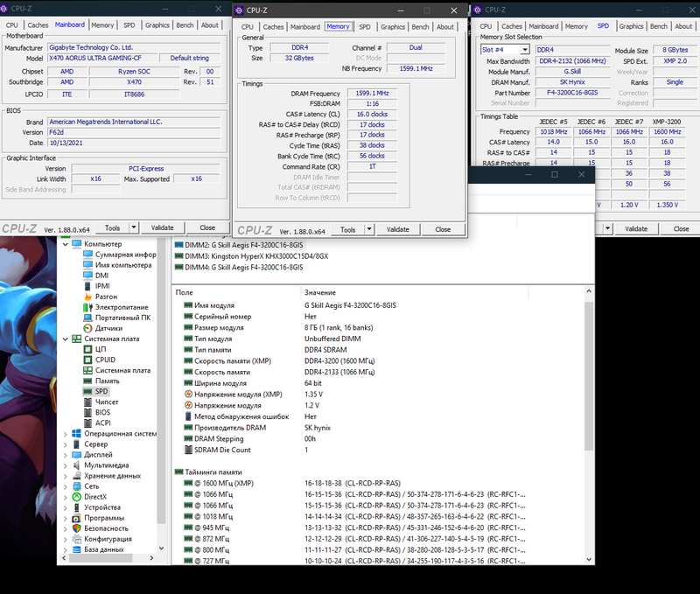Click the DirectX tree icon

[77, 497]
